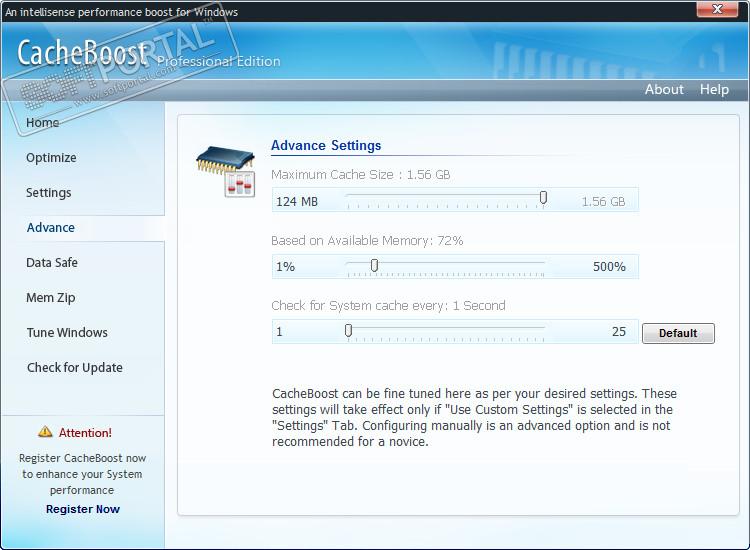The width and height of the screenshot is (750, 550).
Task: Select Check for Update in sidebar
Action: click(x=75, y=367)
